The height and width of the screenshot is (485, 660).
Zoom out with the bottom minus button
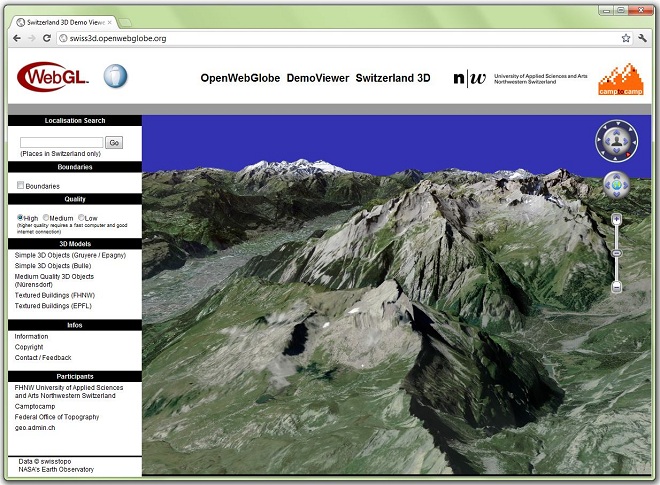617,288
